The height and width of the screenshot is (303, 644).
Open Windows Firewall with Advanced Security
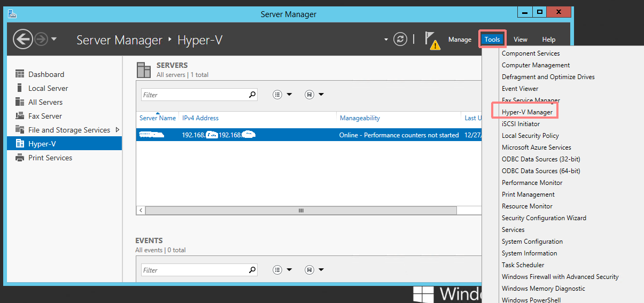[x=560, y=277]
